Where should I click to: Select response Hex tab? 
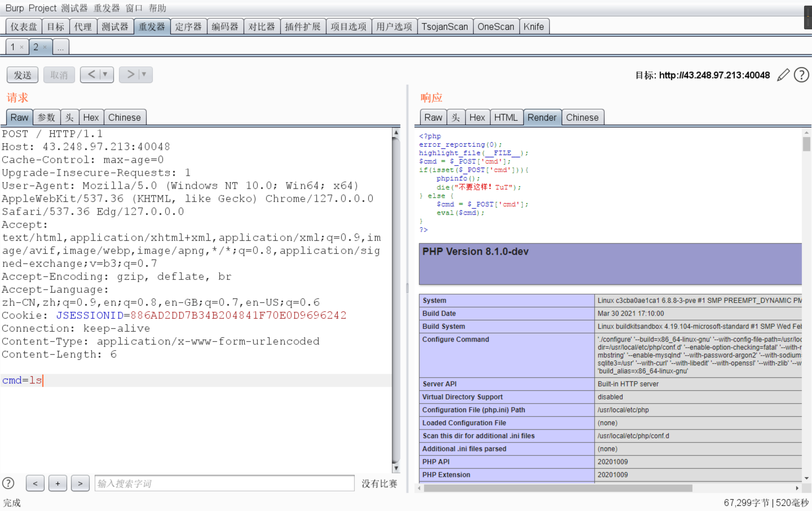pyautogui.click(x=477, y=117)
